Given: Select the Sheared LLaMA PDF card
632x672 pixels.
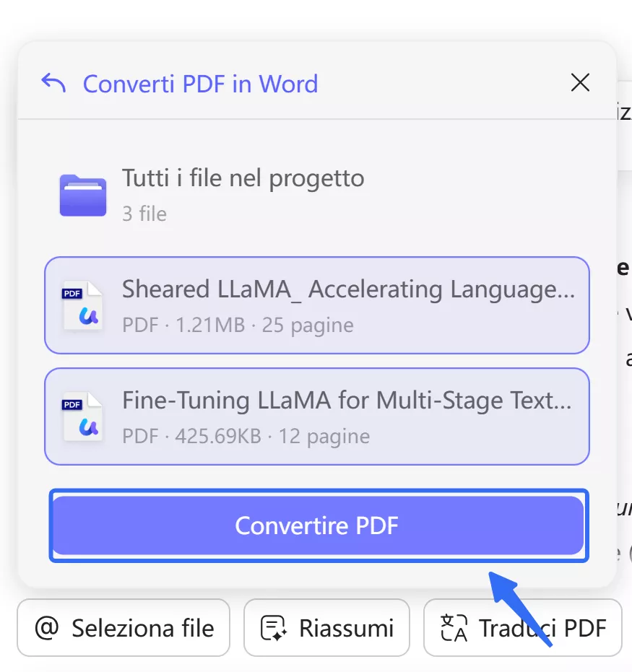Looking at the screenshot, I should [316, 306].
